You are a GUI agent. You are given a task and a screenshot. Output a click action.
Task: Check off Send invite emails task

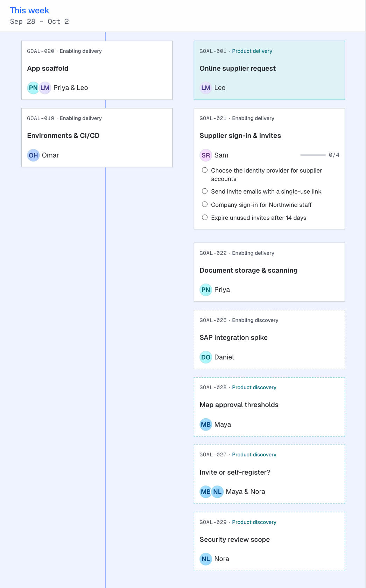(205, 191)
